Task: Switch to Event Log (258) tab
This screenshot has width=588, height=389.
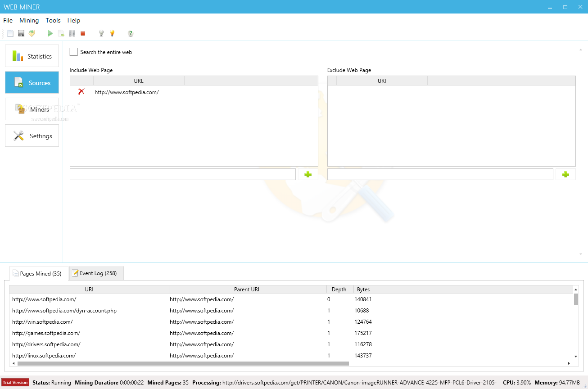Action: (96, 273)
